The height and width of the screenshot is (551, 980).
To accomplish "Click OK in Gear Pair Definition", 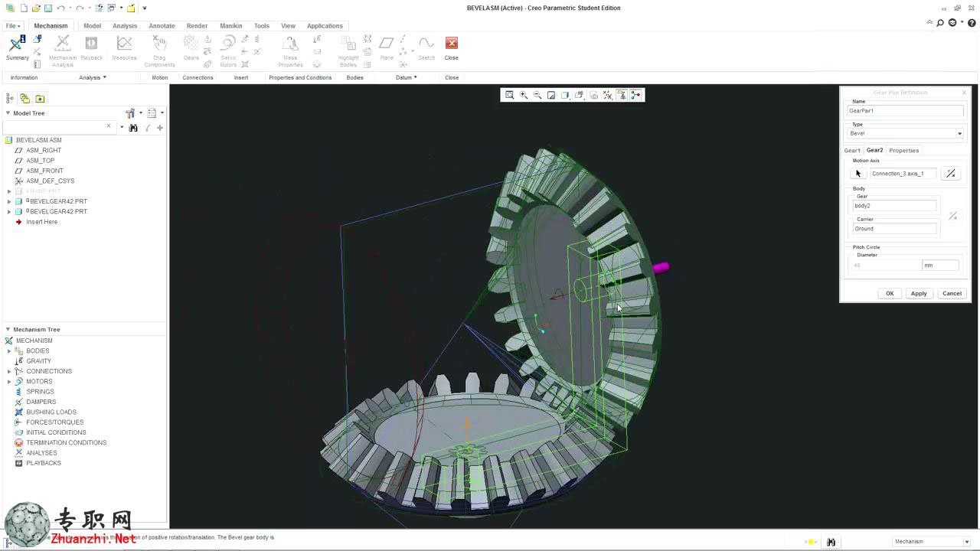I will click(x=890, y=294).
